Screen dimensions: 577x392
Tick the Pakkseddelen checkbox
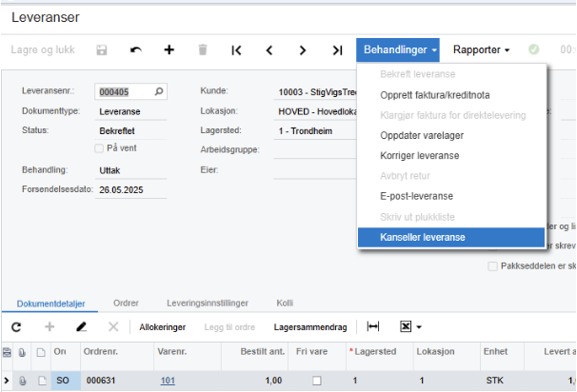click(x=492, y=266)
